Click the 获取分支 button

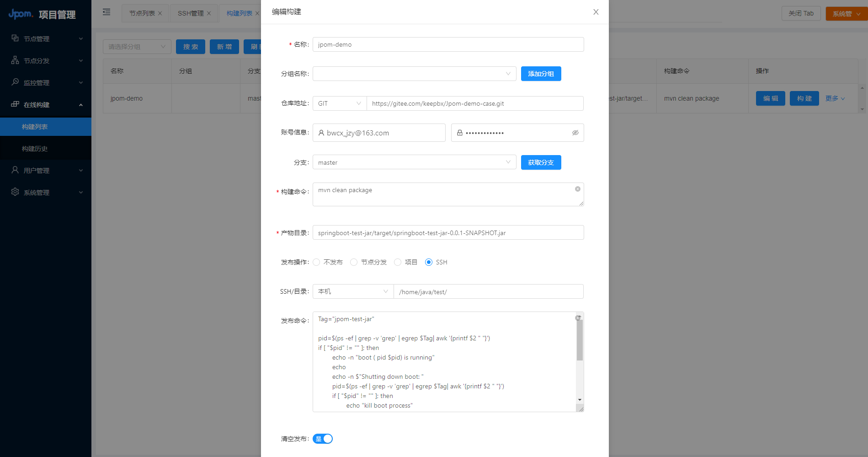[541, 162]
